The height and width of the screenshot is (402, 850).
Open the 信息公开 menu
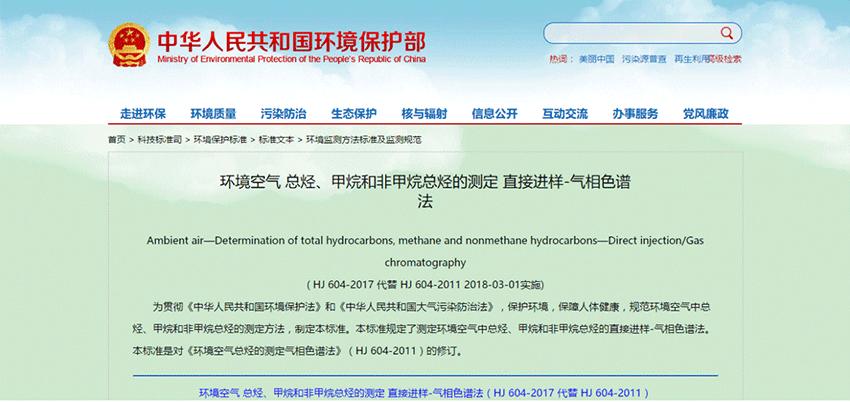(494, 114)
